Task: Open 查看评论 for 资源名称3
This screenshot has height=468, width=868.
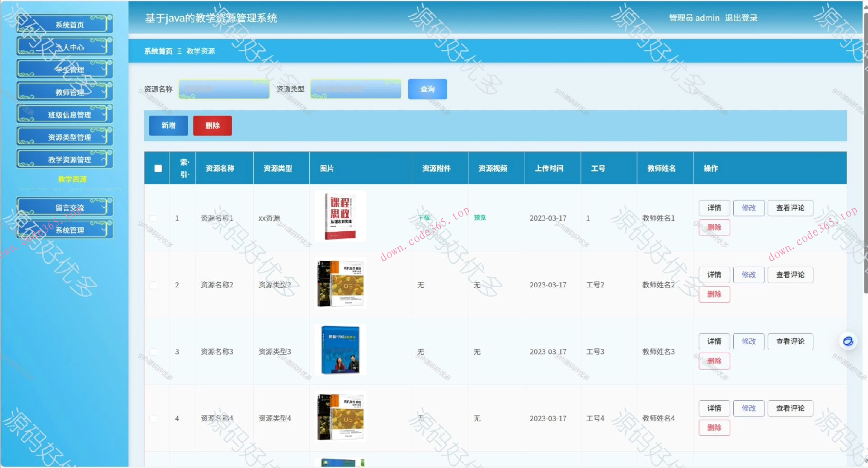Action: point(790,342)
